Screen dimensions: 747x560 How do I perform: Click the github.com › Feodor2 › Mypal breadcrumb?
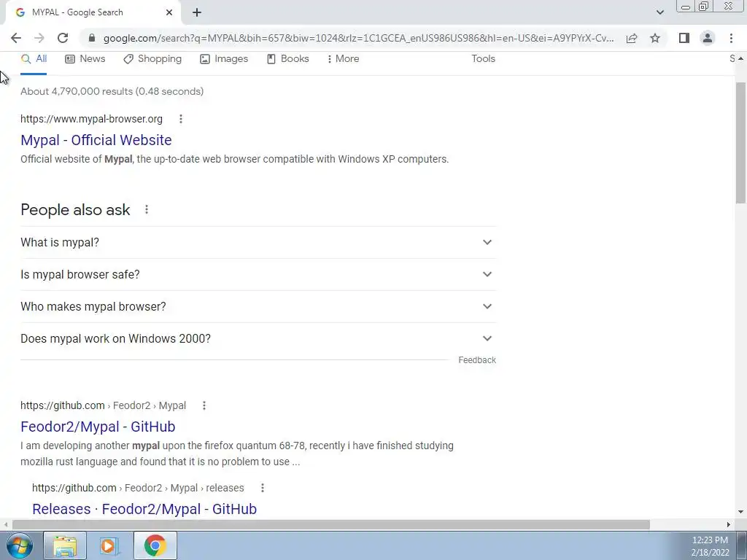[103, 405]
